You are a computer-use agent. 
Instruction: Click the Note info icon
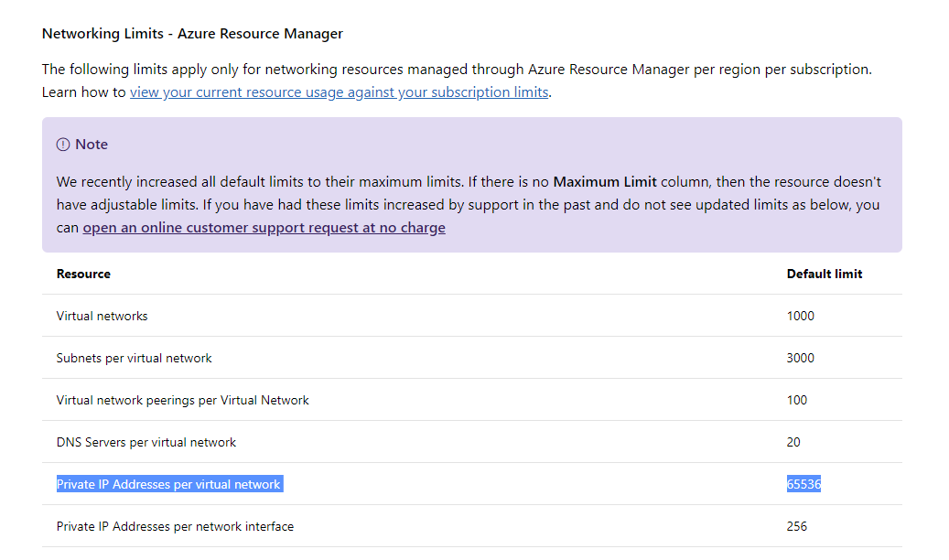[63, 145]
